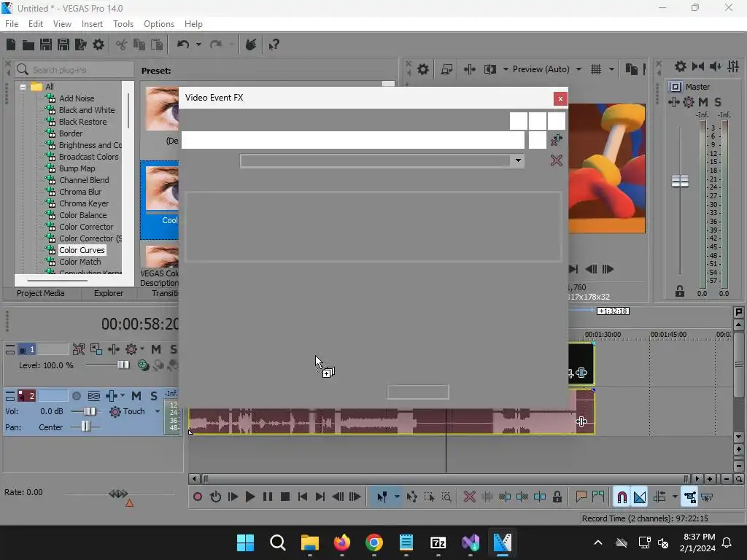Stop playback in transport bar
The height and width of the screenshot is (560, 747).
(285, 497)
